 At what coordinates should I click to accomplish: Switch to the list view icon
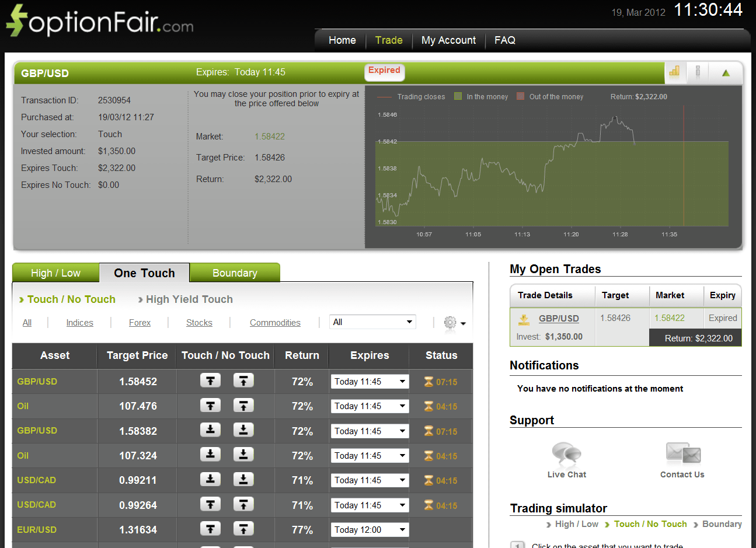[x=698, y=72]
